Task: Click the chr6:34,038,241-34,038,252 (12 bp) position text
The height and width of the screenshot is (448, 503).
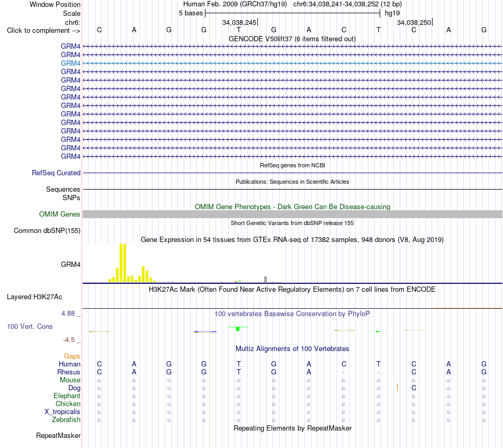Action: [347, 4]
